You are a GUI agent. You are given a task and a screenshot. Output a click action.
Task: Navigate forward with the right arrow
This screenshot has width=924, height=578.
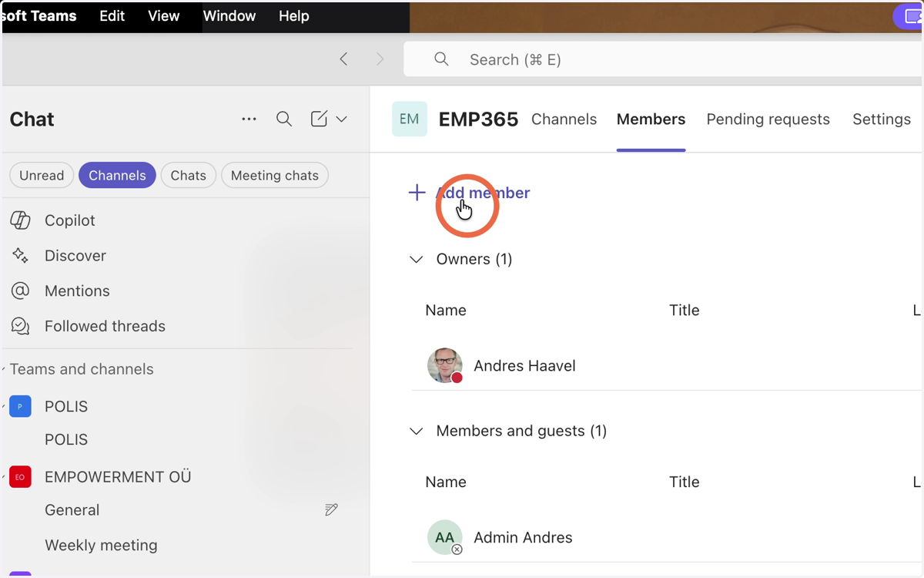379,59
